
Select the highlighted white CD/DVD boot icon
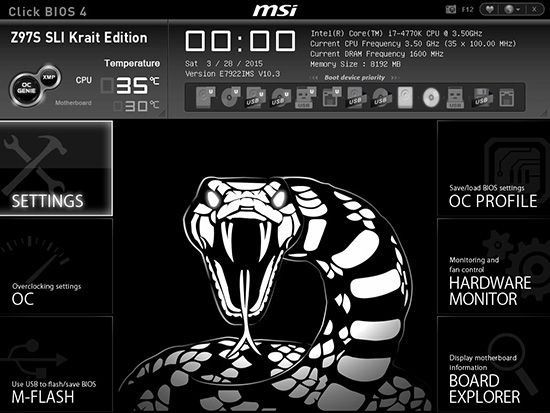pos(431,97)
